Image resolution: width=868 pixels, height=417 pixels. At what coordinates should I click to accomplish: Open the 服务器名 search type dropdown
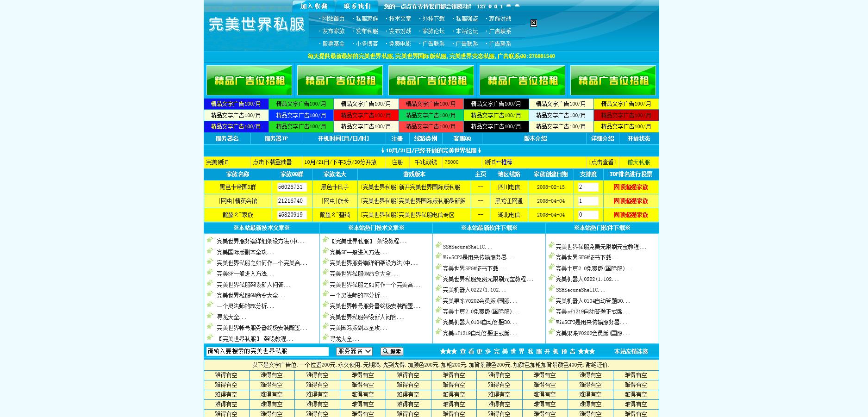point(354,351)
